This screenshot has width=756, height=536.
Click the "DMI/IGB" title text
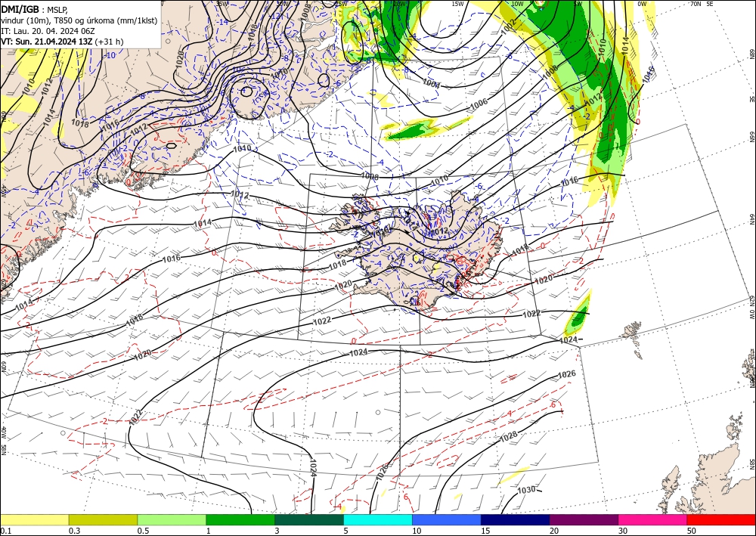coord(20,8)
